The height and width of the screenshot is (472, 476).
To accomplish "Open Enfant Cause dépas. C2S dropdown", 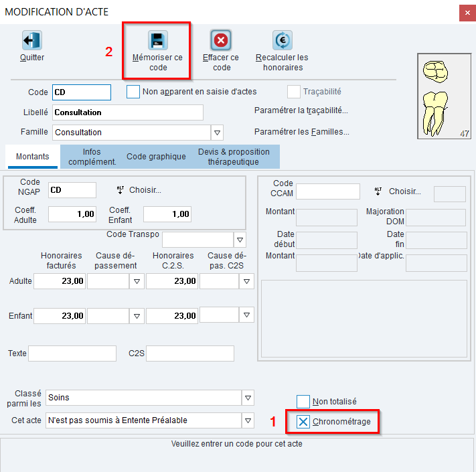I will pos(246,315).
